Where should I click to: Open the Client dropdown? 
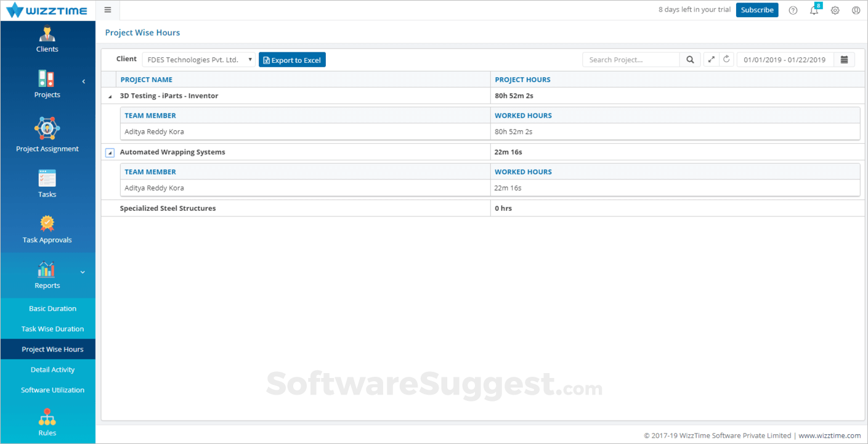199,60
